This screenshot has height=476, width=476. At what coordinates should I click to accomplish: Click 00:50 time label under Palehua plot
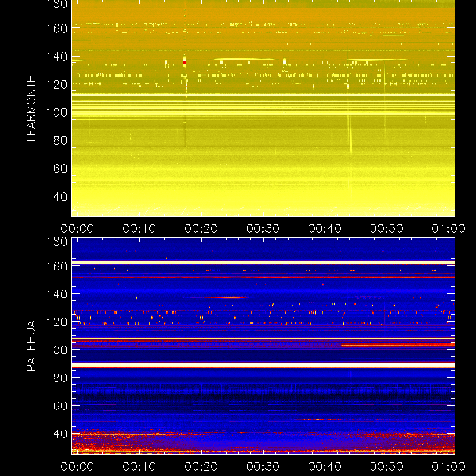(x=386, y=466)
